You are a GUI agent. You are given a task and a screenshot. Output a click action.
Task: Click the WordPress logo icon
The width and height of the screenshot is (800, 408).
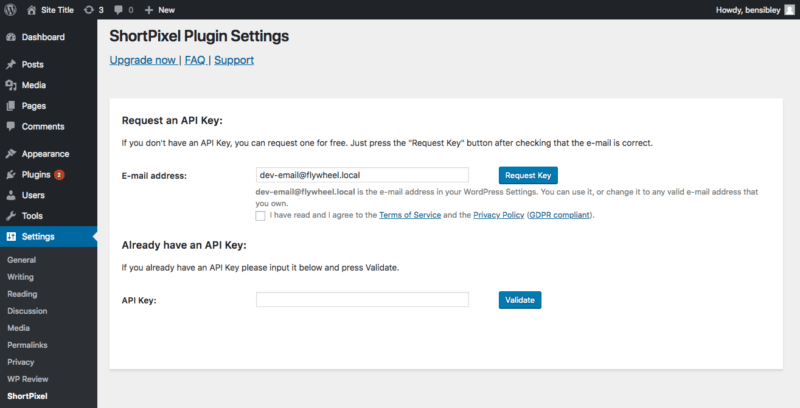(10, 9)
